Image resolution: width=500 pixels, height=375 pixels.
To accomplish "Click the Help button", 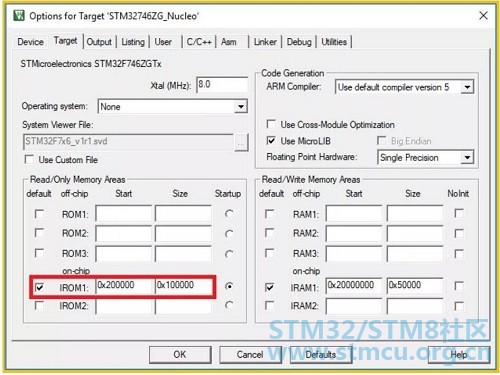I will tap(459, 355).
